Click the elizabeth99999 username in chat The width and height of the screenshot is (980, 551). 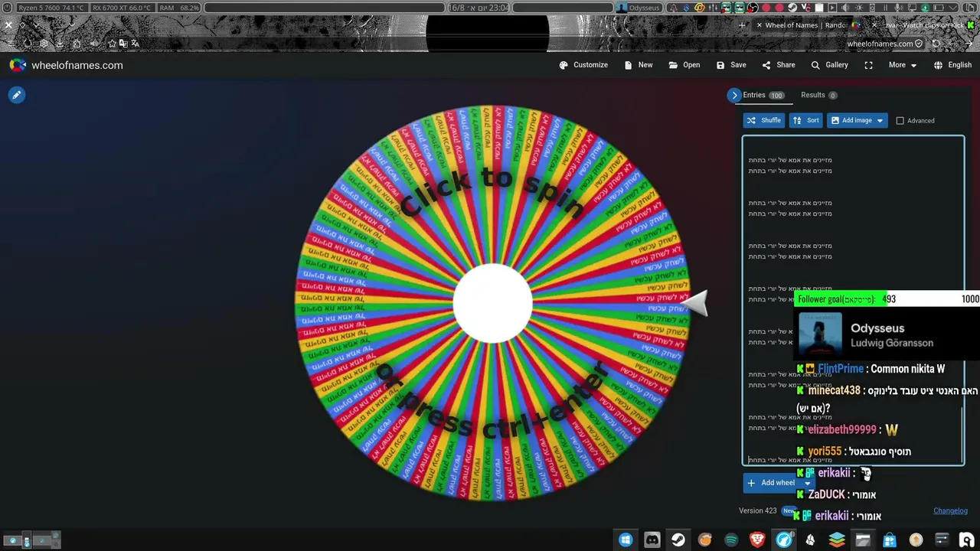pyautogui.click(x=842, y=430)
